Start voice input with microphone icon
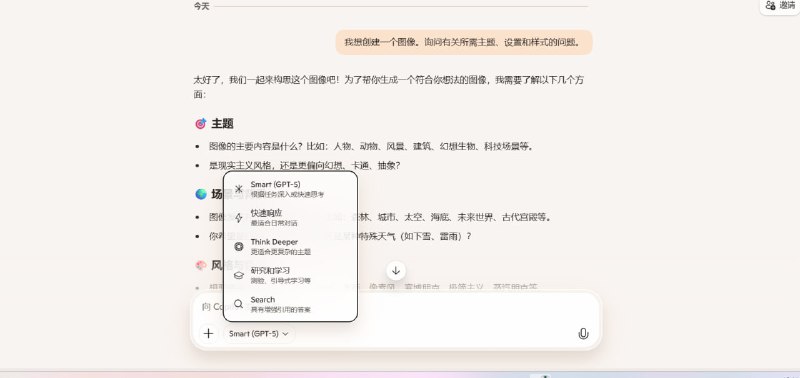 [583, 334]
